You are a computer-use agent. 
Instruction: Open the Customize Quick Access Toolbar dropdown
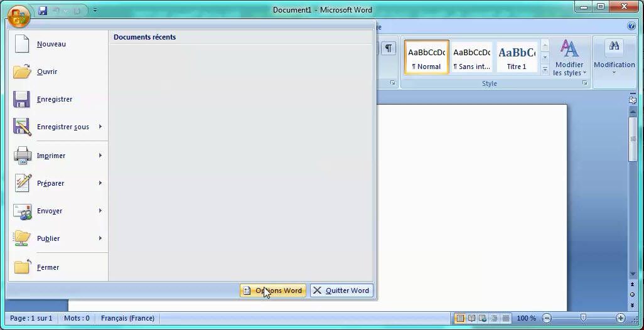95,10
